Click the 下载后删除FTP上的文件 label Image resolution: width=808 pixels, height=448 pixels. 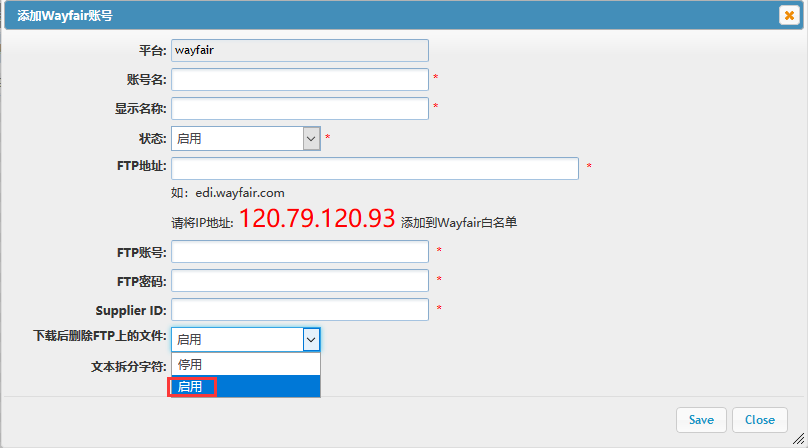pos(100,336)
